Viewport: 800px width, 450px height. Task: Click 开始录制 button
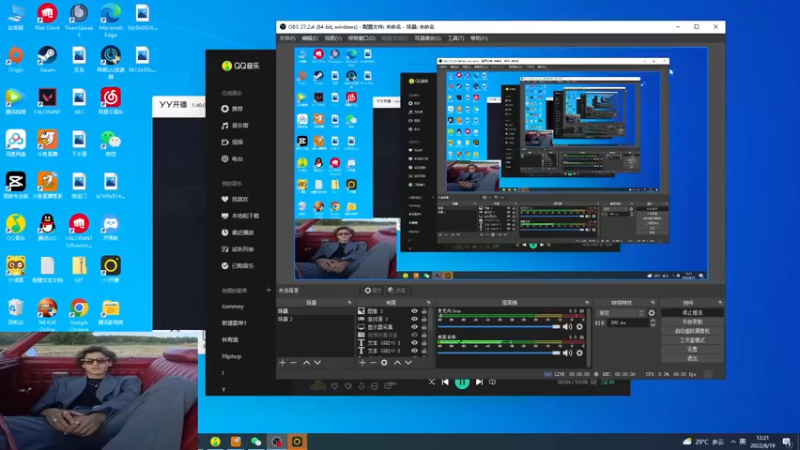pyautogui.click(x=692, y=322)
